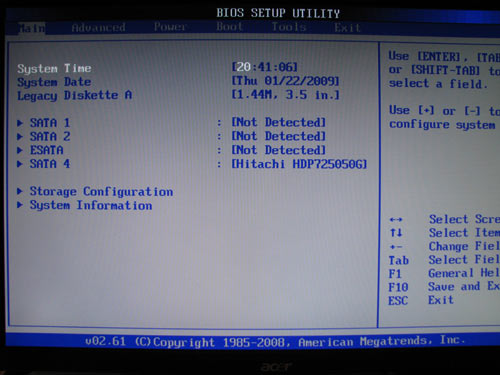
Task: Select SATA 2 Not Detected value
Action: [x=278, y=136]
